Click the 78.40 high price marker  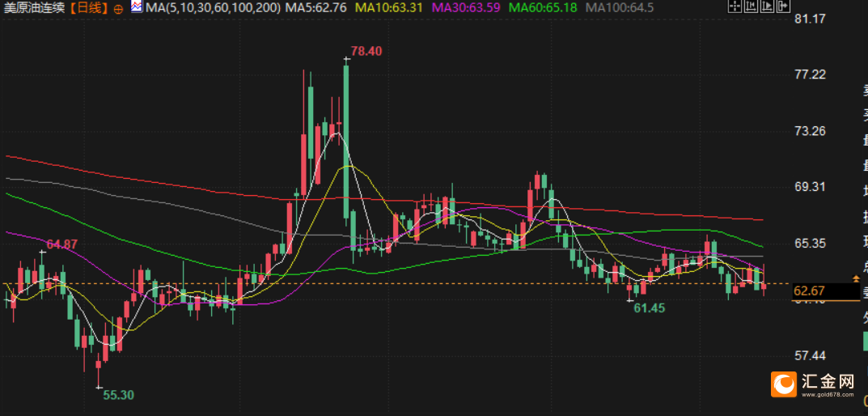tap(366, 51)
